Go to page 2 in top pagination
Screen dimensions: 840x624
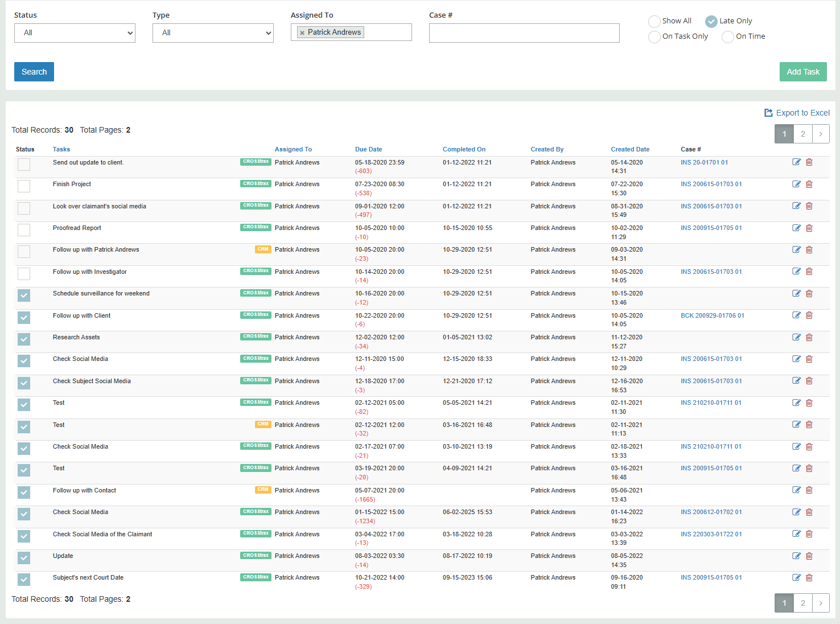coord(803,134)
